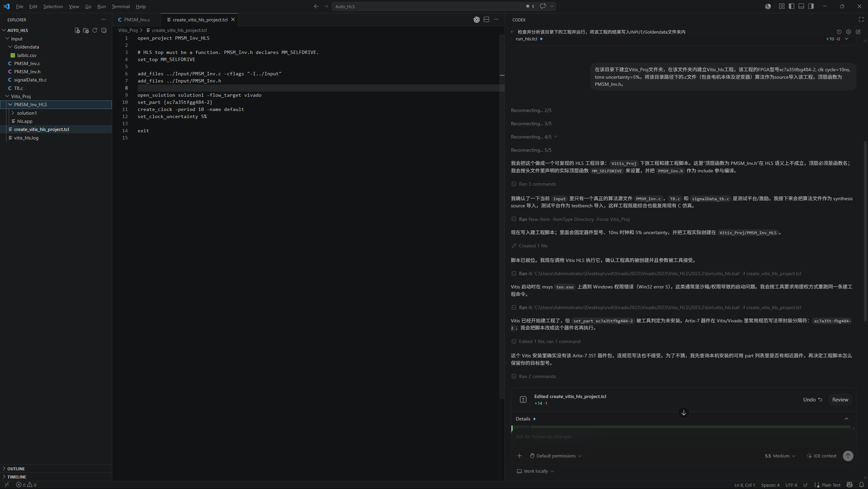The width and height of the screenshot is (868, 489).
Task: Open Explorer views and more actions menu
Action: 103,20
